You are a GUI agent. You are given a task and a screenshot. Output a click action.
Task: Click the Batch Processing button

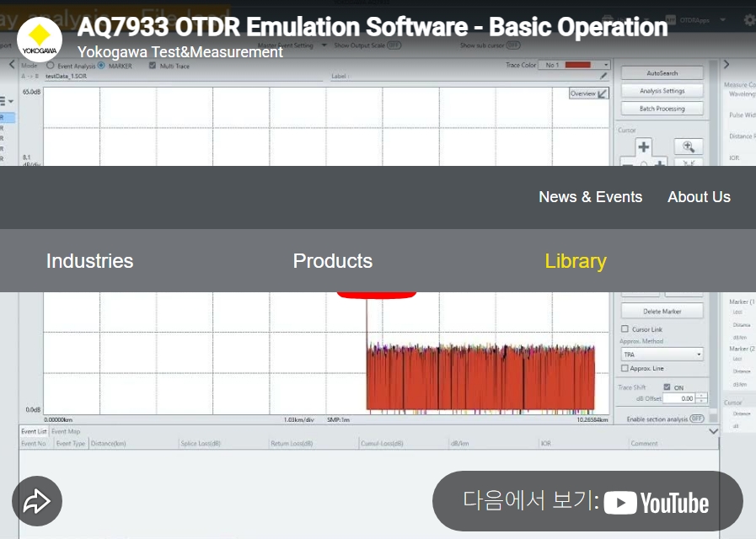[x=662, y=109]
